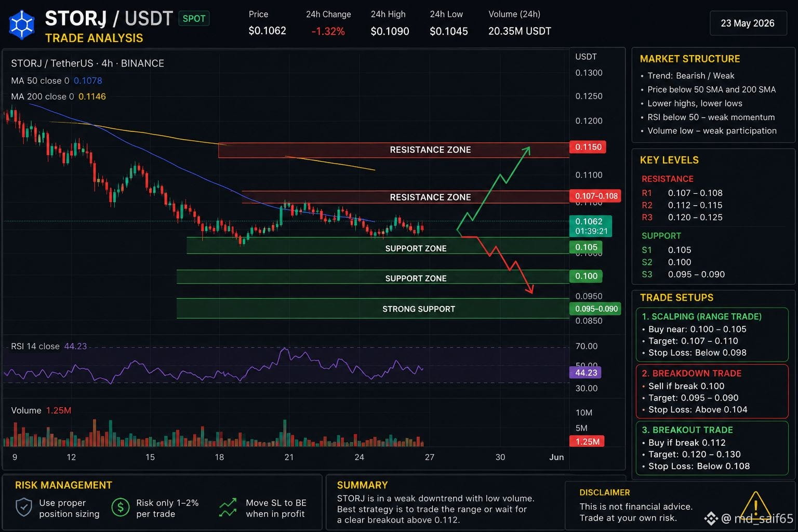The width and height of the screenshot is (798, 532).
Task: Click the Price $0.1062 header stat
Action: pos(267,23)
